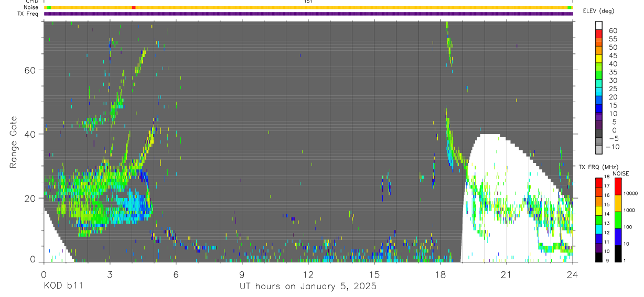Screen dimensions: 644x297
Task: Click the 'Range Gate' y-axis label
Action: tap(14, 142)
